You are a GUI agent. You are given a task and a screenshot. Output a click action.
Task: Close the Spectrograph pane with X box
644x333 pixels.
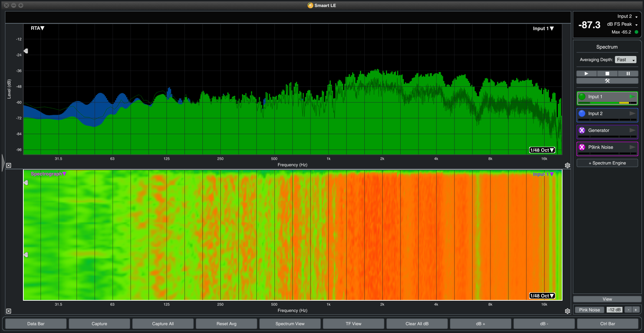coord(9,311)
